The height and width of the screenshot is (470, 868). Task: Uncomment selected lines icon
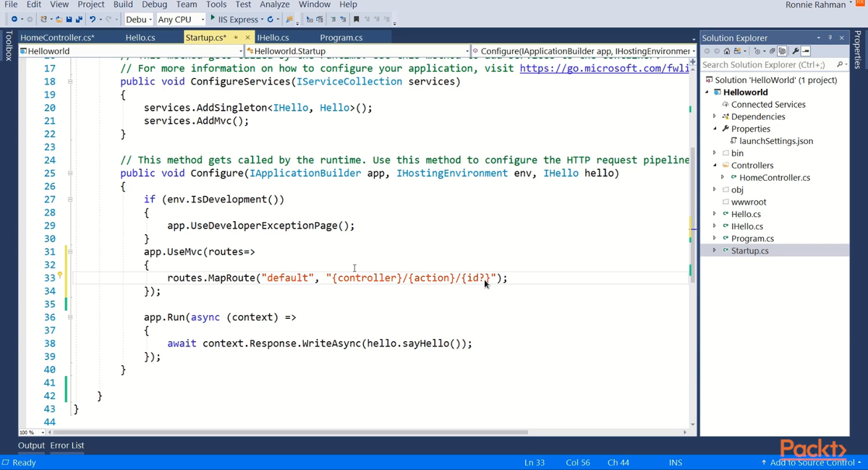click(343, 20)
